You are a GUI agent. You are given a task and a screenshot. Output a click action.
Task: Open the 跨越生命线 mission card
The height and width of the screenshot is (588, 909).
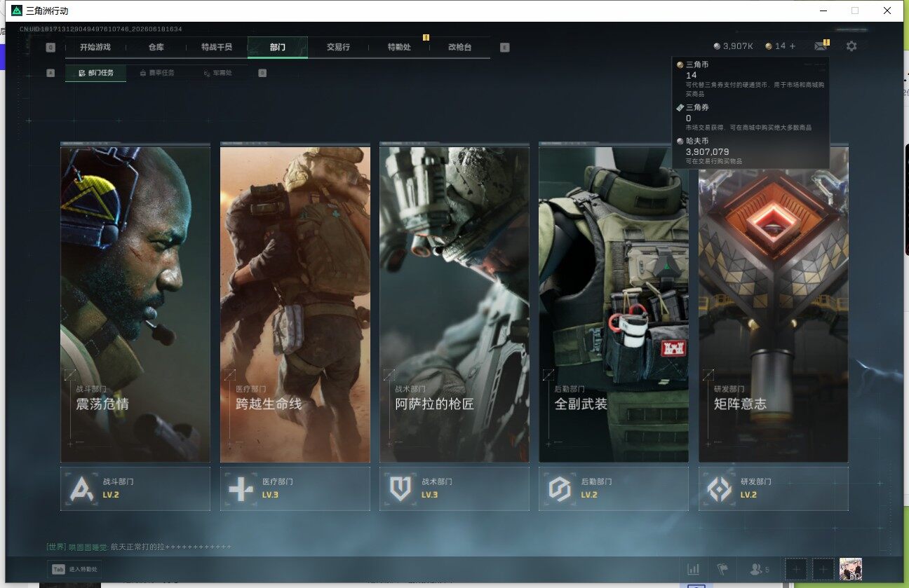tap(295, 304)
